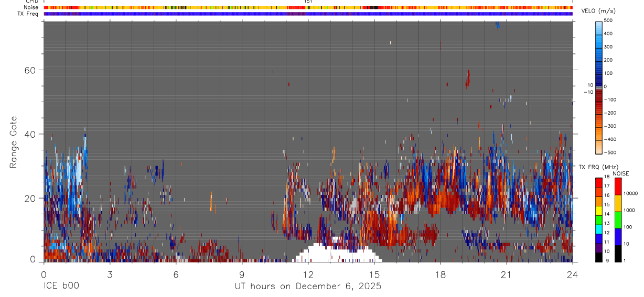Click the 16 MHz frequency label

tap(606, 196)
